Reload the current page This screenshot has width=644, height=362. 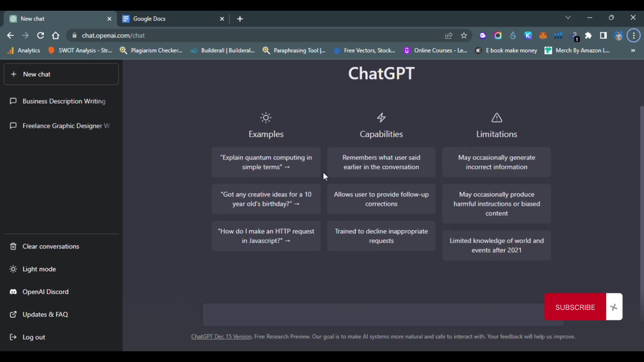pyautogui.click(x=41, y=36)
